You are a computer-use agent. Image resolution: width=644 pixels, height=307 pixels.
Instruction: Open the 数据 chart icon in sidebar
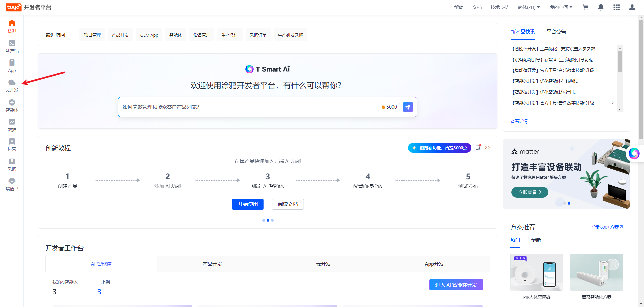point(12,122)
